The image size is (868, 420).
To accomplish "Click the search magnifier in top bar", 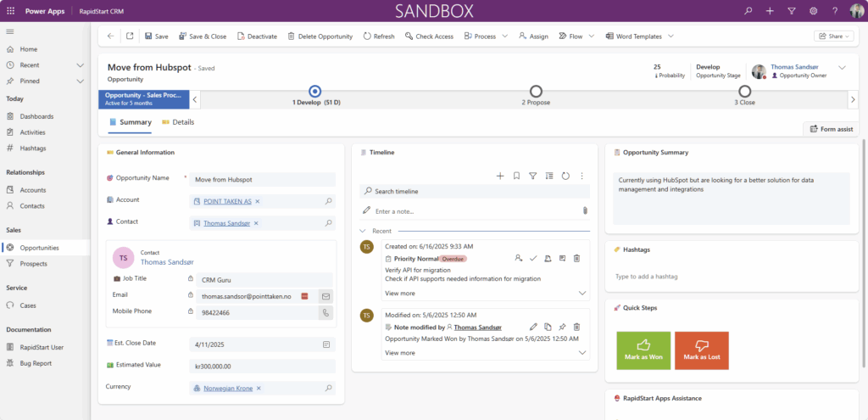I will pos(748,11).
